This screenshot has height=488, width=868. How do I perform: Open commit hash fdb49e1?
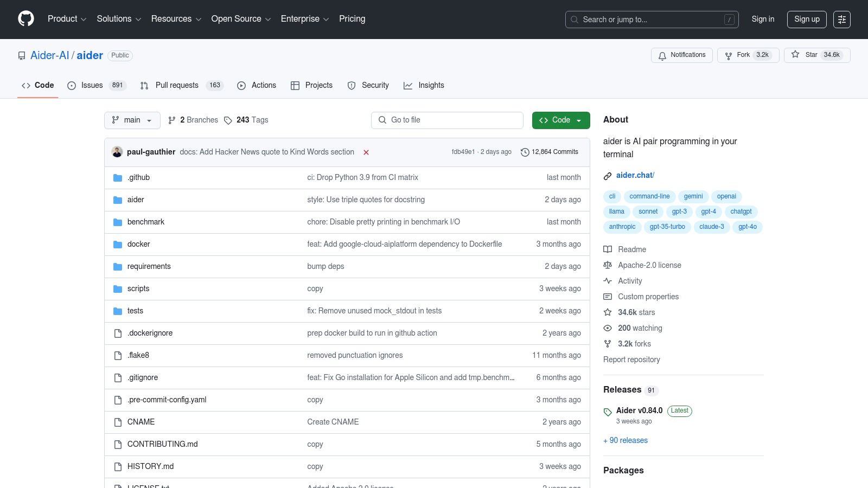point(463,152)
